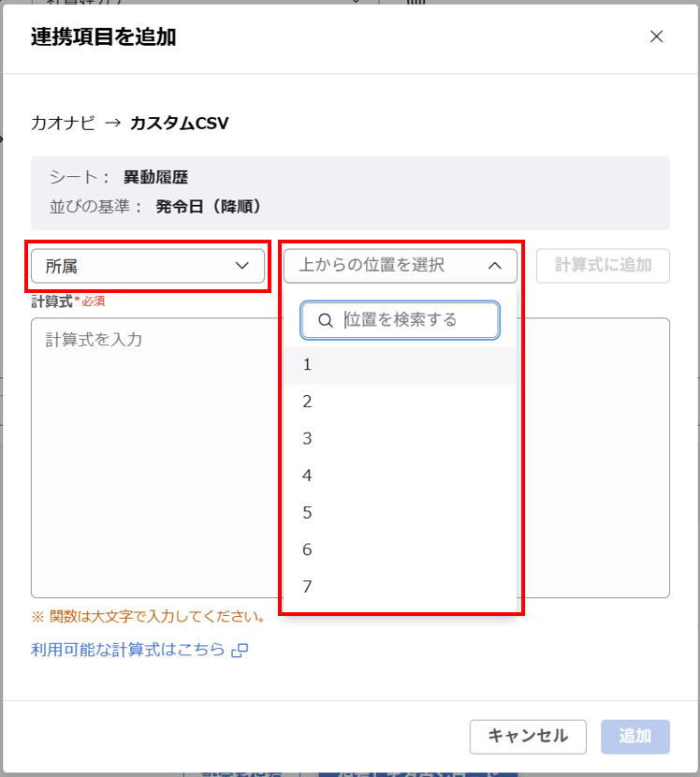700x777 pixels.
Task: Click the 計算式に追加 button
Action: click(603, 266)
